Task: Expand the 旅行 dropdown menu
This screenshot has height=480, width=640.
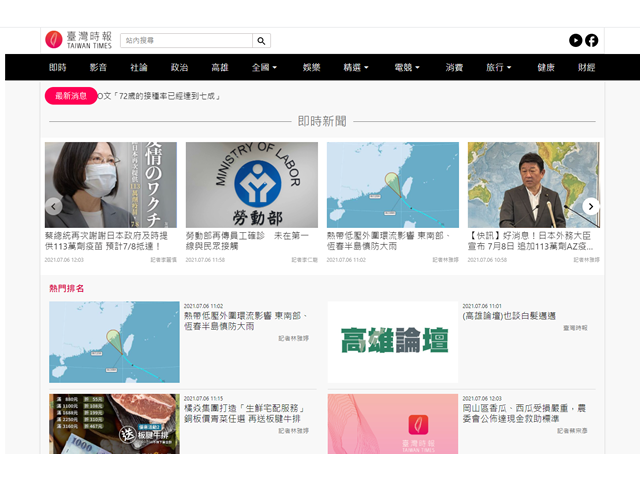Action: [x=499, y=68]
